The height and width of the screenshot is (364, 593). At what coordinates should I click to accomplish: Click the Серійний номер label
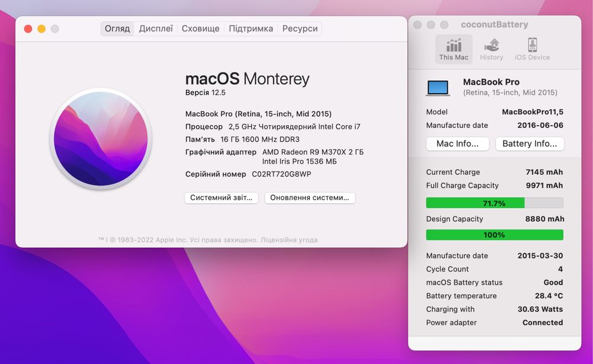point(216,174)
